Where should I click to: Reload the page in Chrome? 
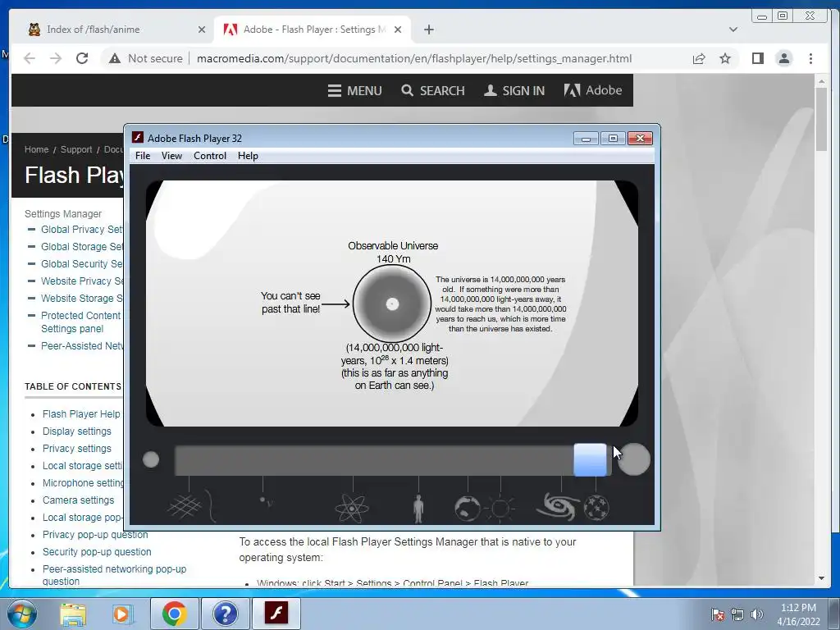tap(82, 58)
